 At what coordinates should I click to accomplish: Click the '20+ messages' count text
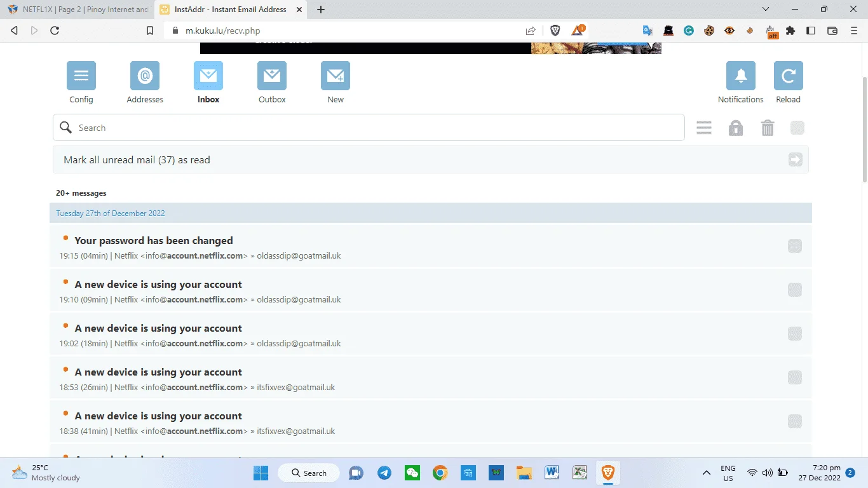pyautogui.click(x=81, y=193)
